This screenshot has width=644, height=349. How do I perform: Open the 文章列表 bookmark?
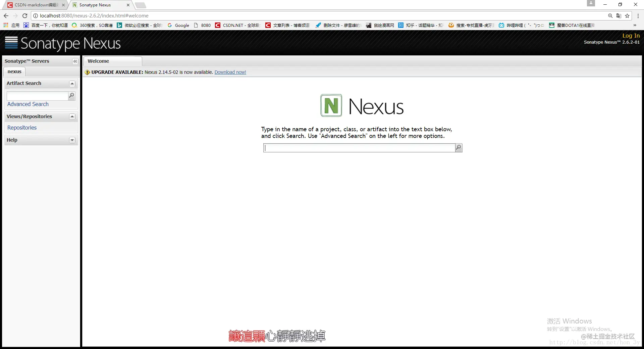coord(287,25)
